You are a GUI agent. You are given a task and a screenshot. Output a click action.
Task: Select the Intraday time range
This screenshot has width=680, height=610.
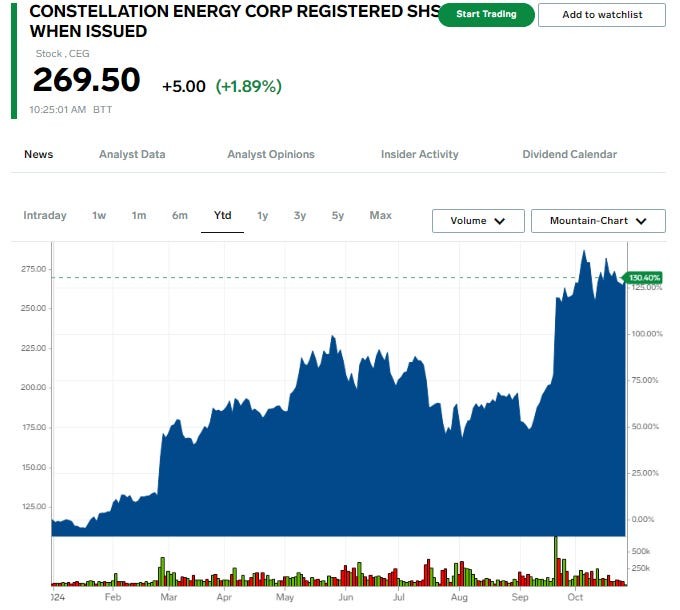(45, 215)
